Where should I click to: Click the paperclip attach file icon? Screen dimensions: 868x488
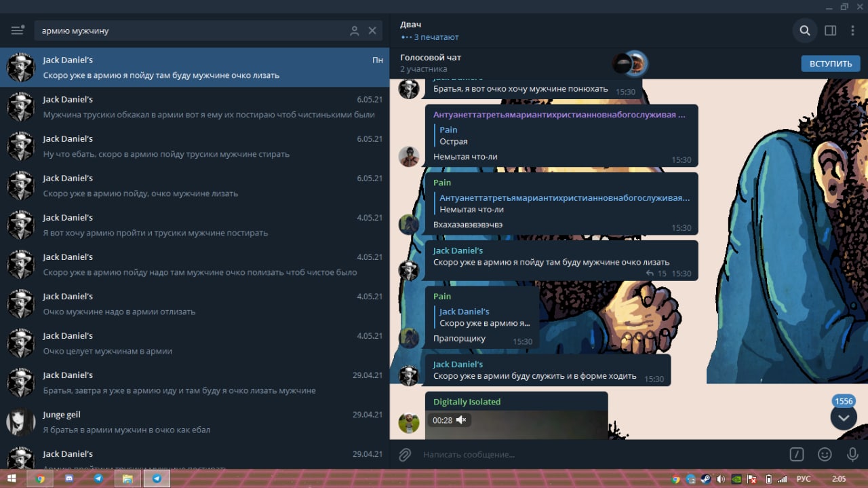pyautogui.click(x=405, y=455)
